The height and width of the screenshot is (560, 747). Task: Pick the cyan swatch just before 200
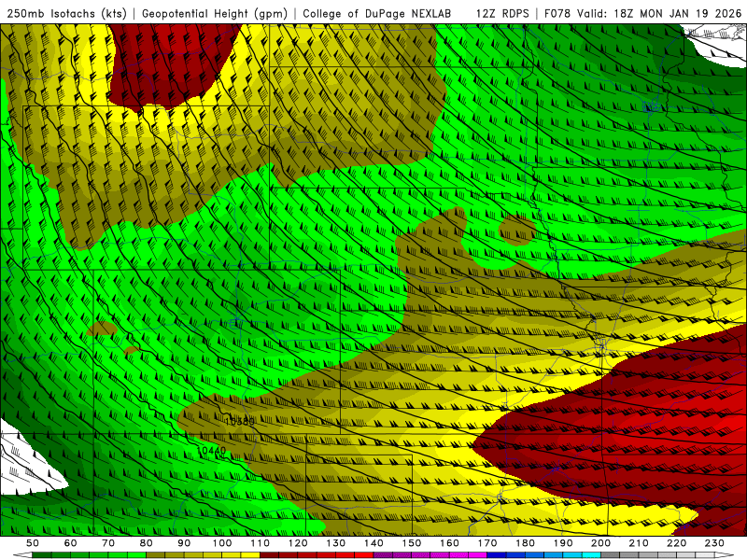[591, 555]
